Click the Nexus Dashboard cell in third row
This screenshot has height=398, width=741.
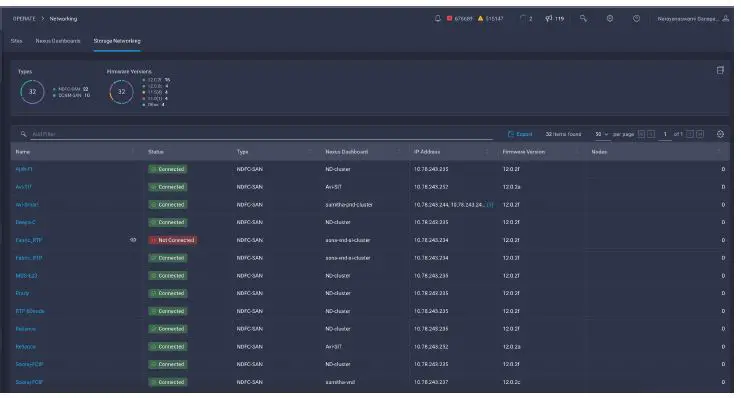click(349, 205)
